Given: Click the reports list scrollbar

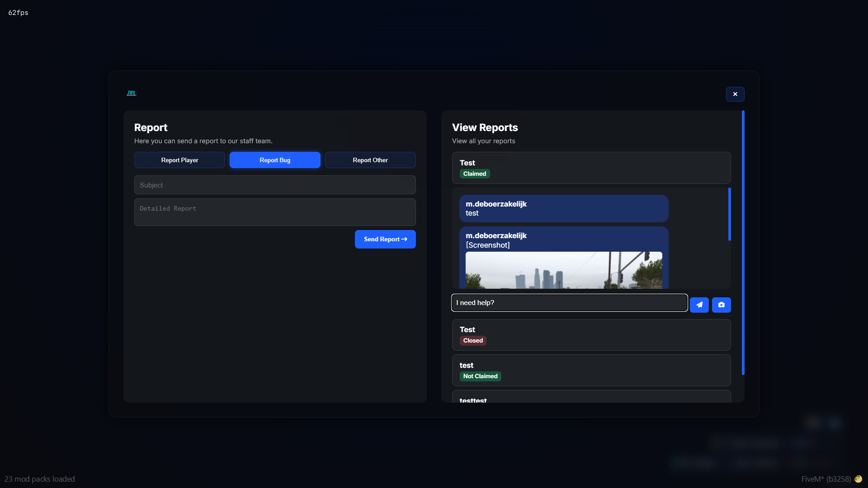Looking at the screenshot, I should [743, 243].
